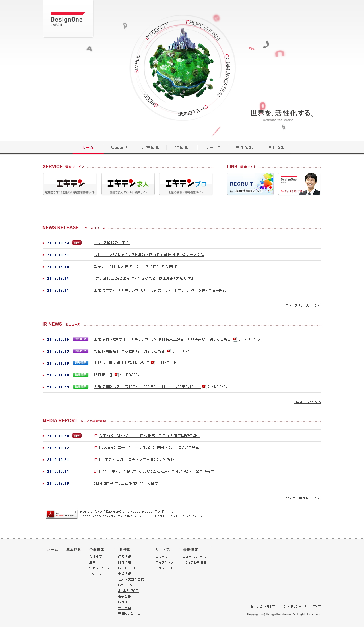364x627 pixels.
Task: Click the DesignOne Japan logo
Action: (68, 19)
